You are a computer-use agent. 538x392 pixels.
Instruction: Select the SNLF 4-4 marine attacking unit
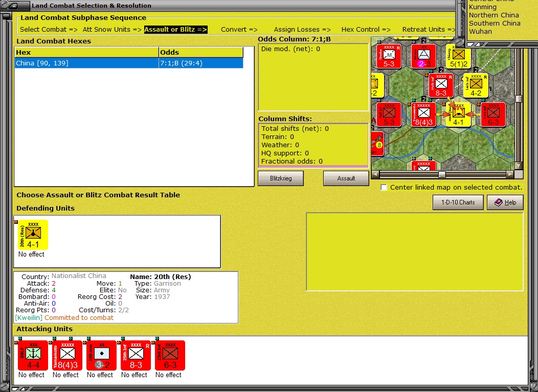(33, 355)
